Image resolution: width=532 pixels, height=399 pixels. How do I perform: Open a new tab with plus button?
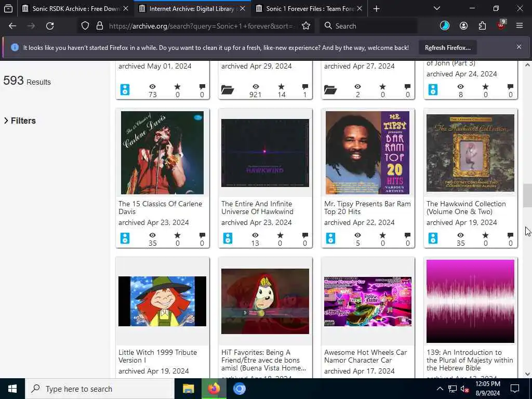coord(376,9)
